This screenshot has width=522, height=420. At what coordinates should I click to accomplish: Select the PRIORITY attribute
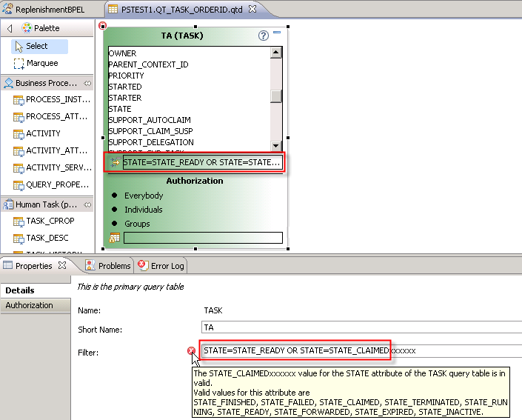[x=126, y=76]
